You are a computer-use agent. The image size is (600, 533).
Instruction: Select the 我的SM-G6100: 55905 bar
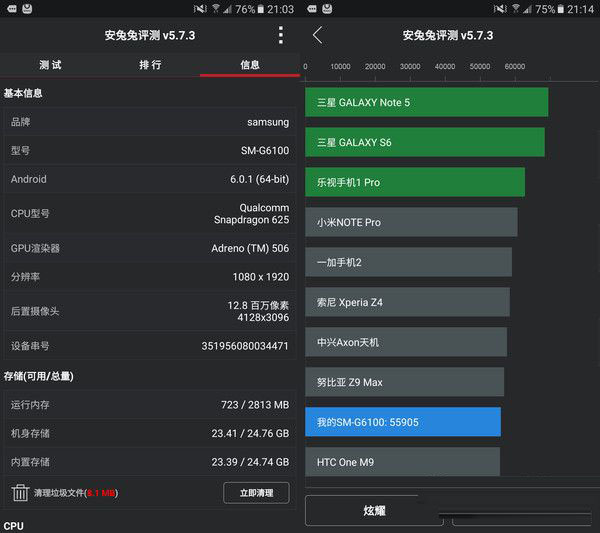tap(403, 422)
